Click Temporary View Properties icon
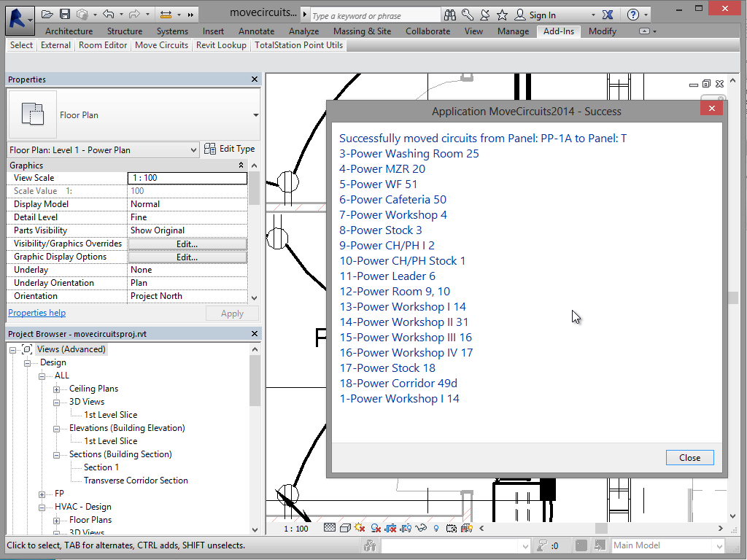Viewport: 747px width, 560px height. 451,528
